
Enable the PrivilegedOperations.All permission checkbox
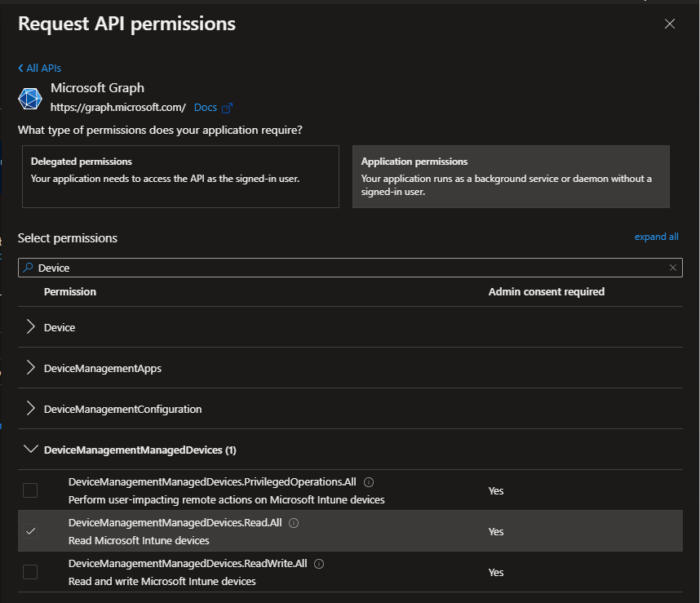click(x=30, y=490)
